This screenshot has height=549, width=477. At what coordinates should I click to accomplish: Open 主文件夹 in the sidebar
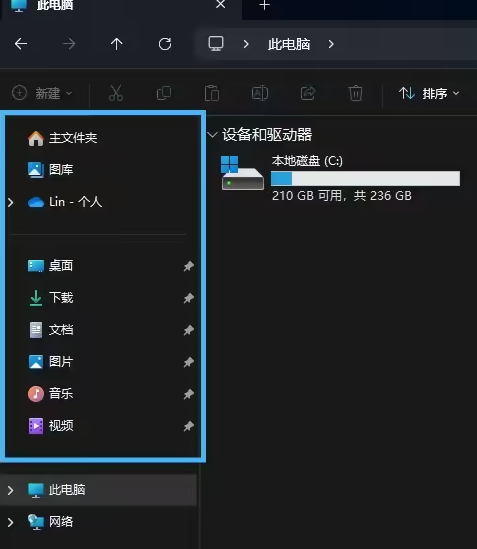(x=73, y=138)
